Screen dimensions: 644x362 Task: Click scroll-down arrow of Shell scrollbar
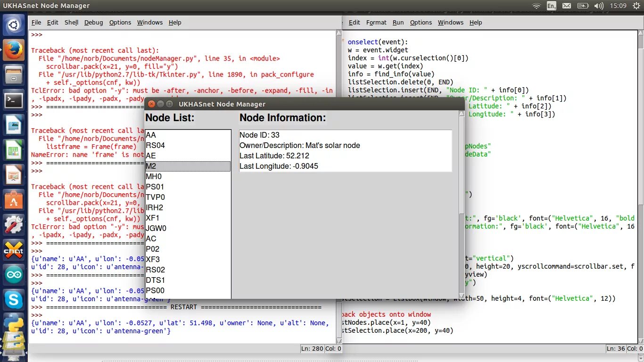point(339,340)
